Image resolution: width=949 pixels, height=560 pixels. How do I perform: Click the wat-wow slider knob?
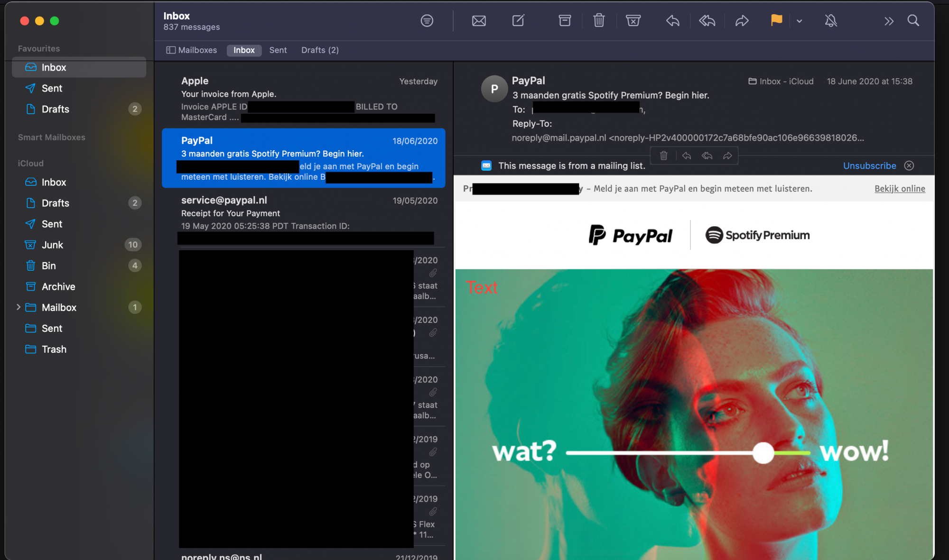pyautogui.click(x=763, y=453)
